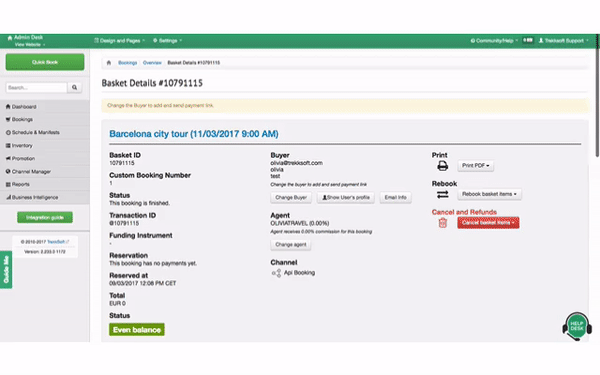
Task: Open the View Website dropdown
Action: pyautogui.click(x=30, y=45)
